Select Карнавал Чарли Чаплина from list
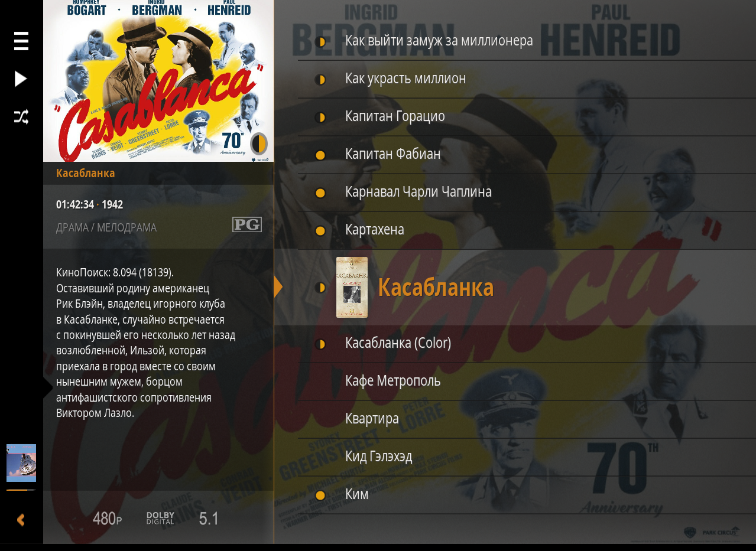This screenshot has width=756, height=551. click(x=418, y=192)
